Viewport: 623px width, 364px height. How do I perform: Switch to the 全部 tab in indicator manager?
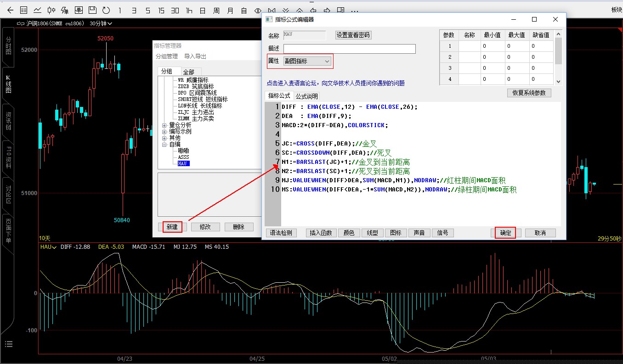(x=188, y=72)
